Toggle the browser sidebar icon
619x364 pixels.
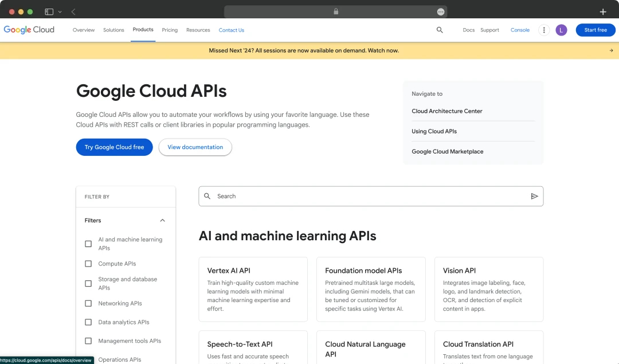click(x=49, y=11)
